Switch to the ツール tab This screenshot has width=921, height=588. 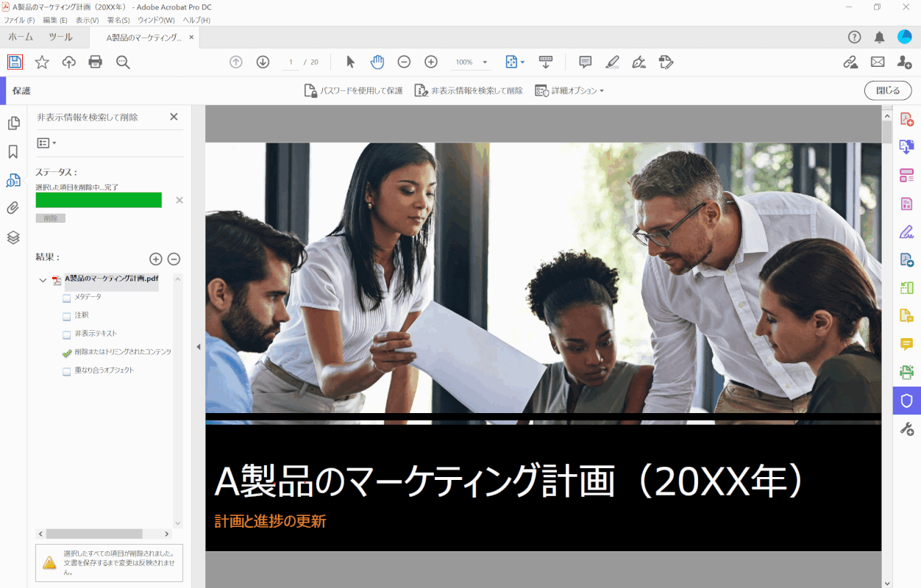click(61, 36)
